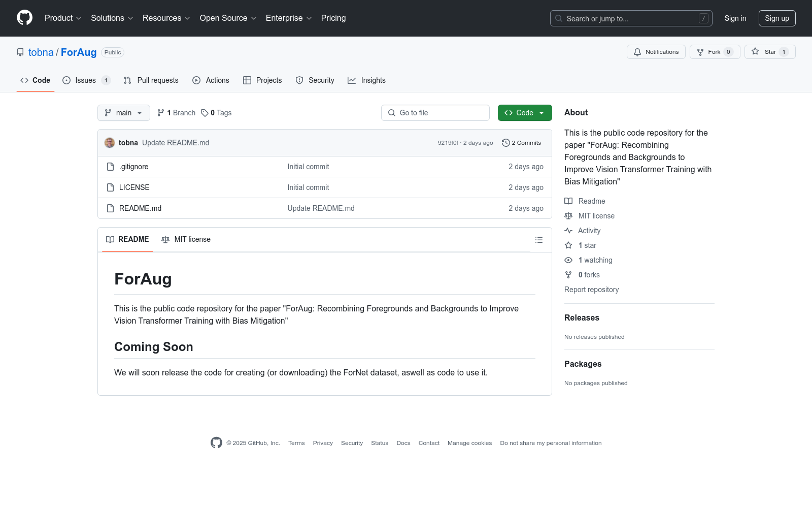Click the Sign up button
The width and height of the screenshot is (812, 508).
coord(777,18)
